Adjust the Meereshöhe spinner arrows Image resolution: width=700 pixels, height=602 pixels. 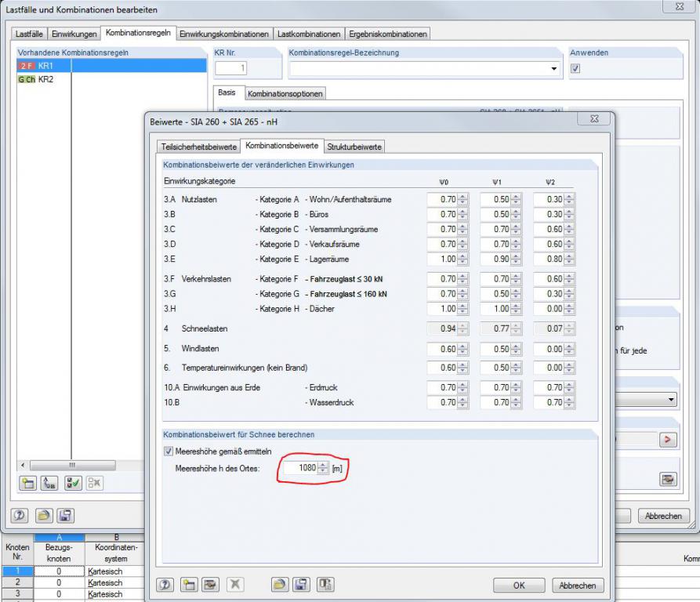pyautogui.click(x=323, y=468)
